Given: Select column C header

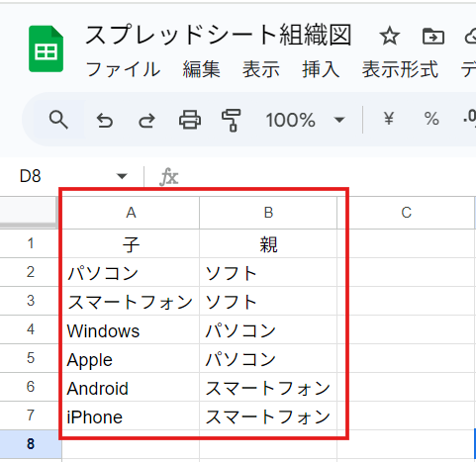Looking at the screenshot, I should [406, 213].
